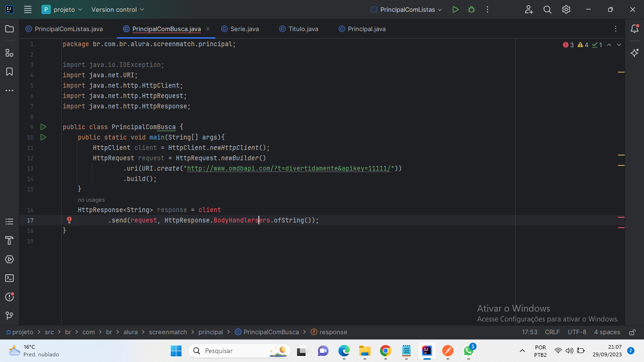The image size is (644, 362).
Task: Open the Structure tool window
Action: click(x=9, y=53)
